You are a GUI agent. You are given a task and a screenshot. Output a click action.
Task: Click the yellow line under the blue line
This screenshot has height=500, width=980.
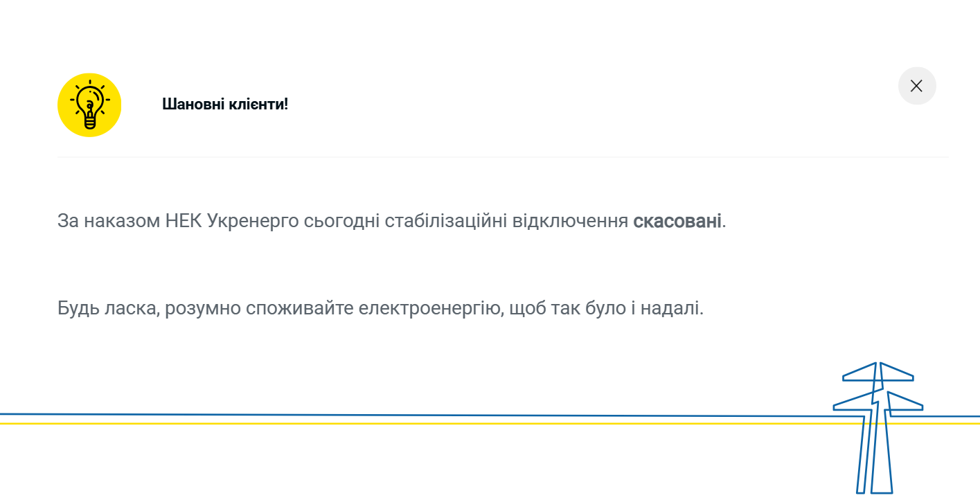click(x=416, y=423)
